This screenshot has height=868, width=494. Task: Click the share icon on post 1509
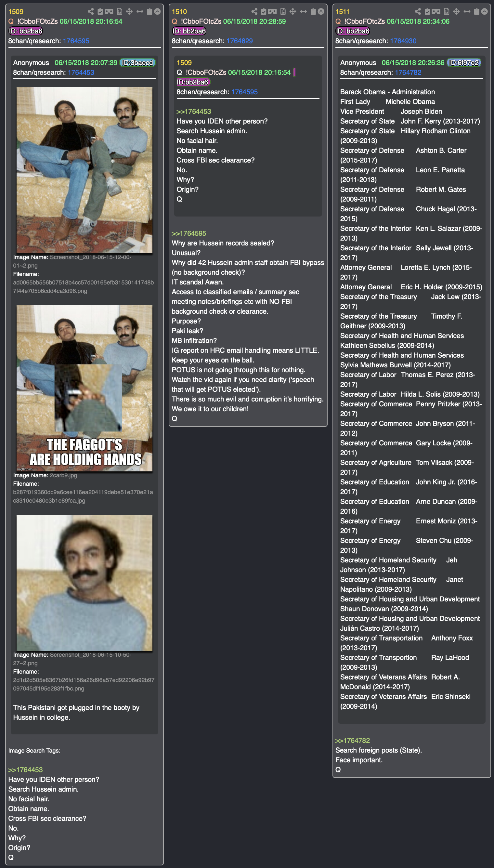click(x=91, y=11)
